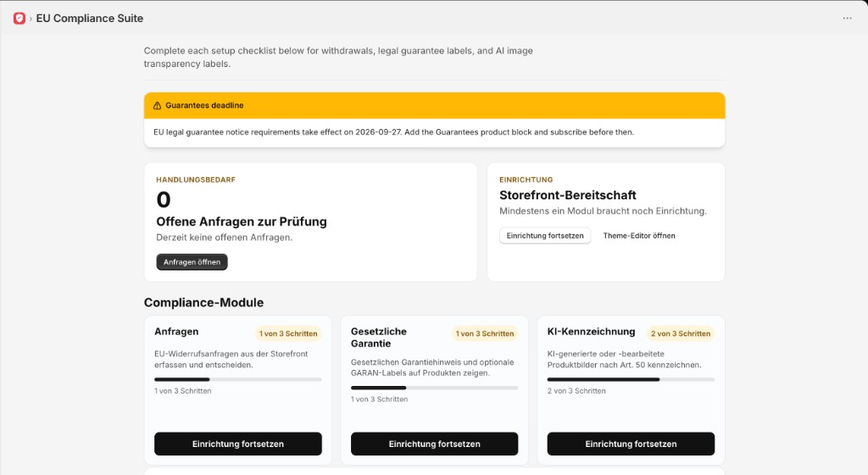The image size is (868, 475).
Task: Click the Guarantees deadline banner heading
Action: tap(204, 105)
